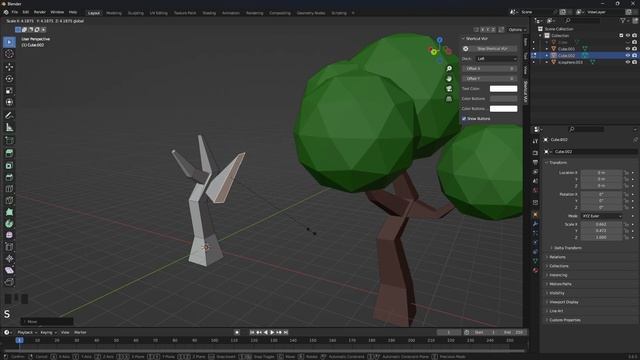Select the Scale tool
This screenshot has height=360, width=640.
click(9, 91)
